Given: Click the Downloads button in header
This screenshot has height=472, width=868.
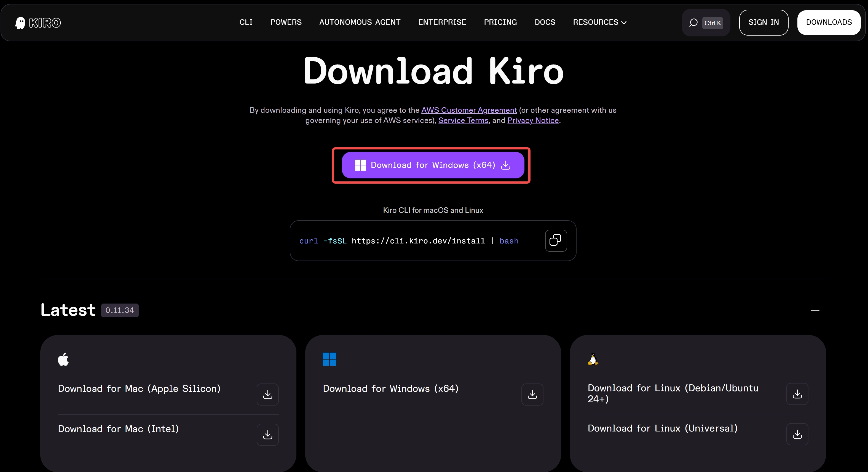Looking at the screenshot, I should click(829, 23).
